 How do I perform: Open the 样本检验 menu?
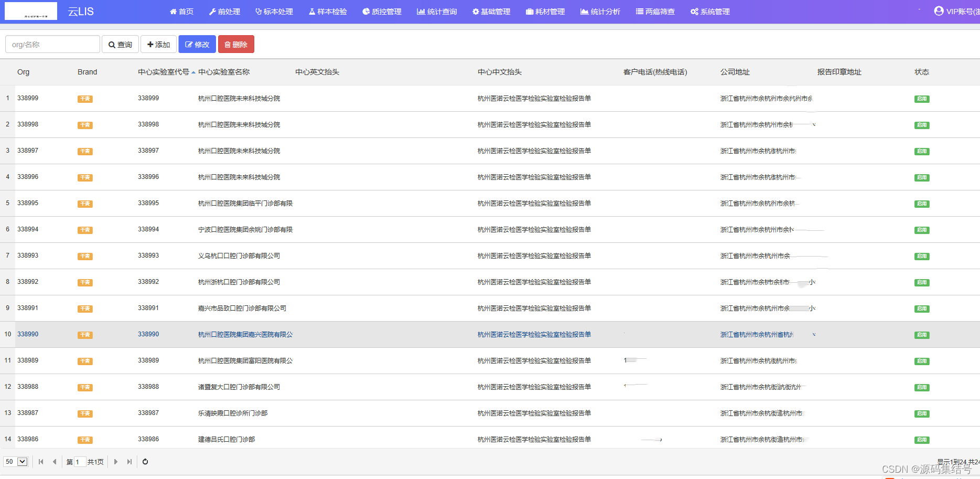point(328,12)
